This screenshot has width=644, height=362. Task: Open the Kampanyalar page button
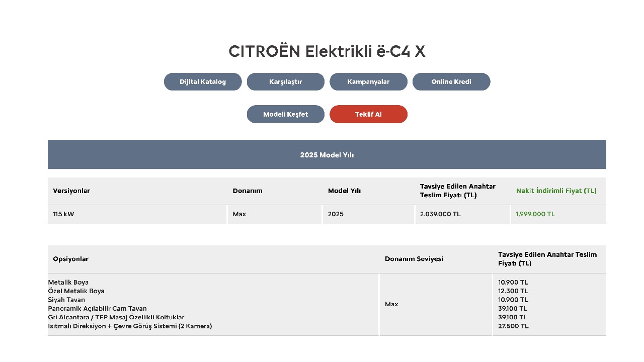tap(368, 82)
